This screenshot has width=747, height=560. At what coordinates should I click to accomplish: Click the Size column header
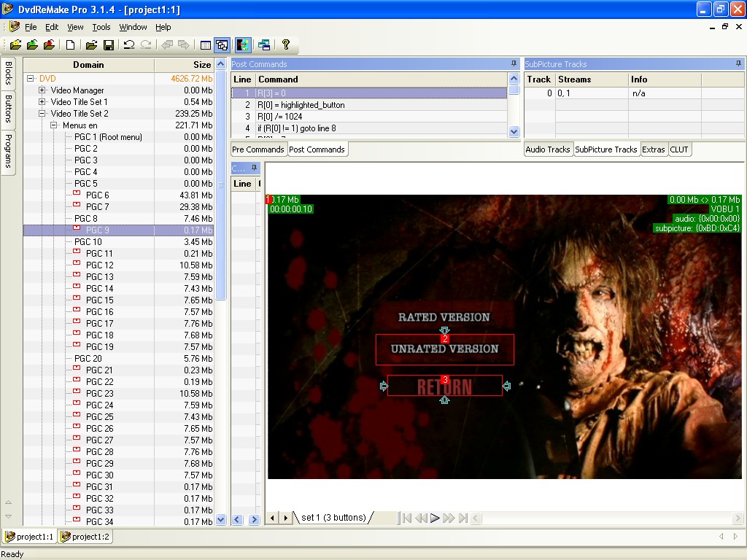[x=185, y=65]
